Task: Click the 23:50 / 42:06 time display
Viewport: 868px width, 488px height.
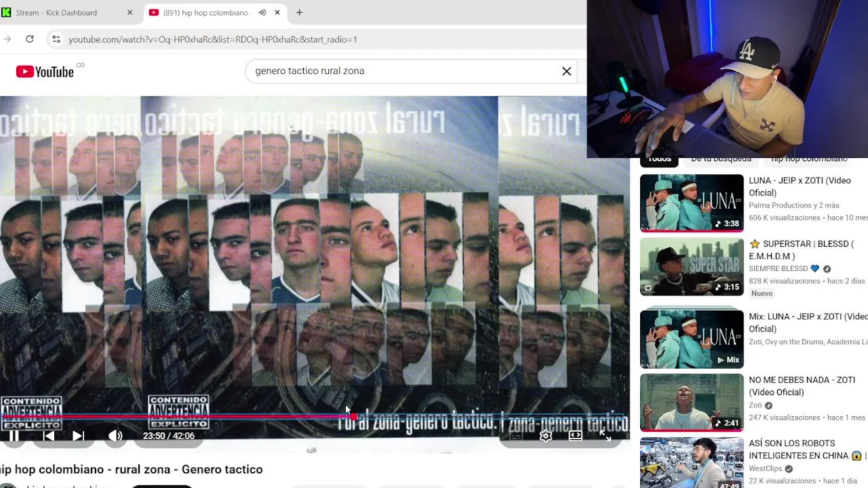Action: click(x=168, y=436)
